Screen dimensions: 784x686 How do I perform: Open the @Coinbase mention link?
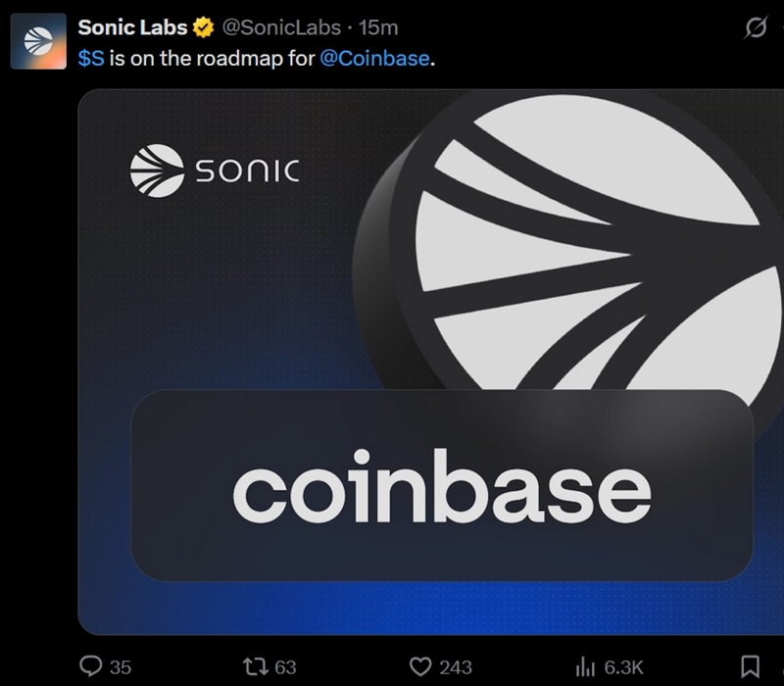tap(374, 58)
